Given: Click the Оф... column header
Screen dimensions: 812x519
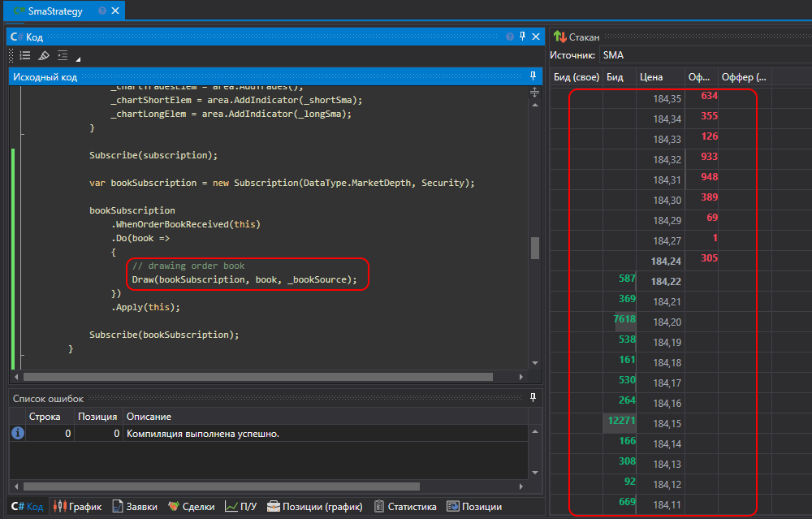Looking at the screenshot, I should [702, 77].
